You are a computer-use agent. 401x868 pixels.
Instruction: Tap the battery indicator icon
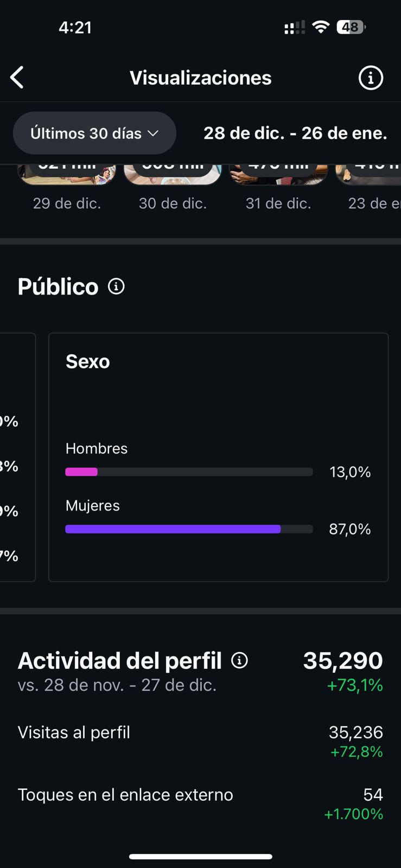click(x=351, y=27)
